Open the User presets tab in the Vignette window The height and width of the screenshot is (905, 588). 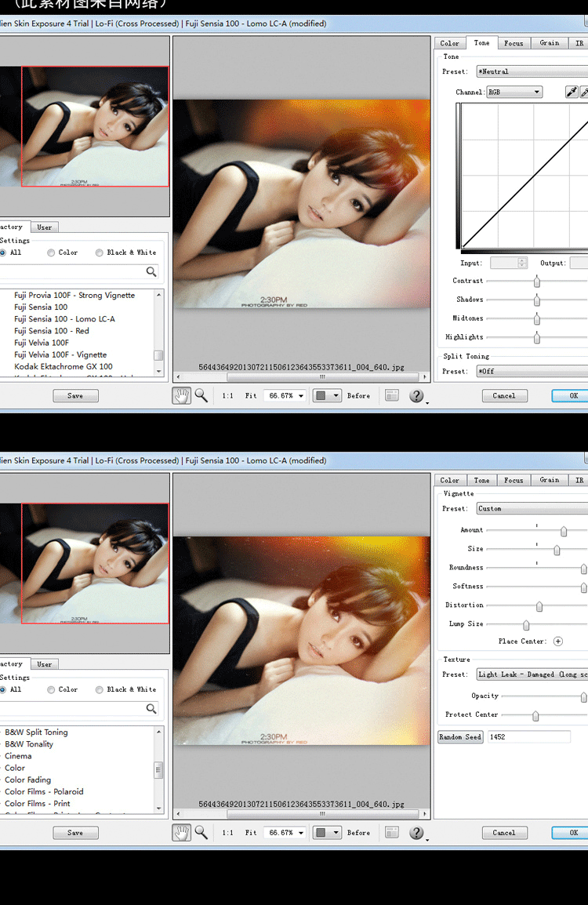pos(45,664)
